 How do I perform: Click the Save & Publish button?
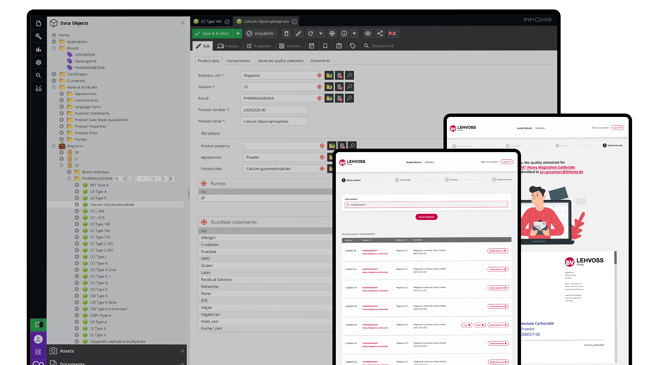point(213,34)
